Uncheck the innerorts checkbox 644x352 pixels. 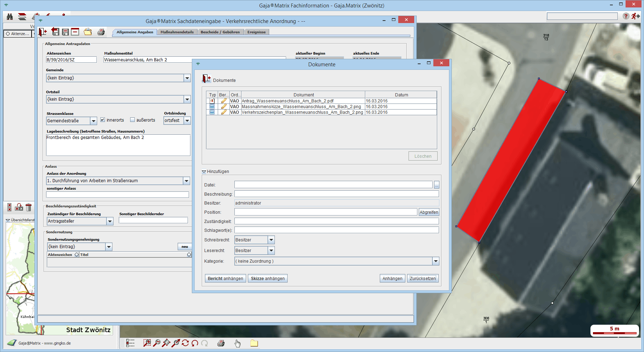102,120
